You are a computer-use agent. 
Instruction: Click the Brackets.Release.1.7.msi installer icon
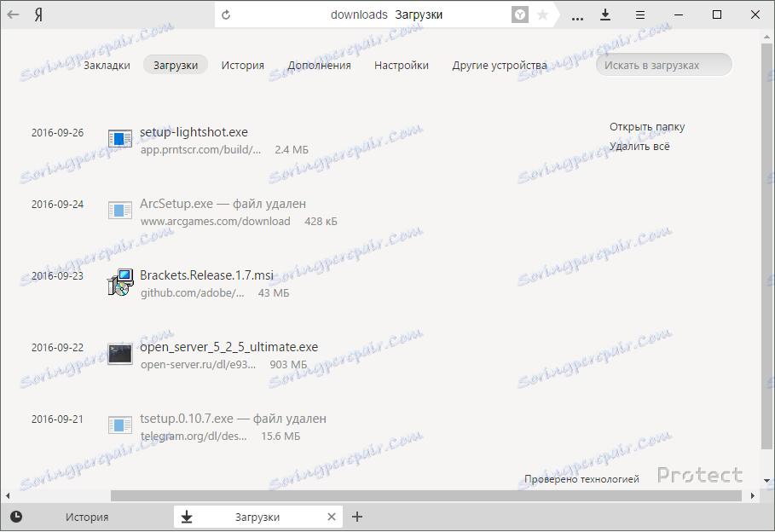(120, 282)
